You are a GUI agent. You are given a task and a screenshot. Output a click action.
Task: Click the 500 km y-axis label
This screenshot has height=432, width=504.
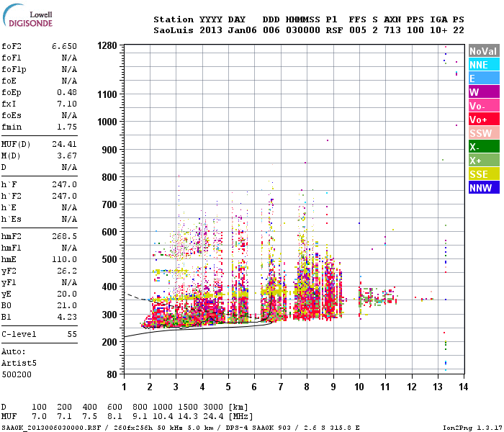point(109,259)
